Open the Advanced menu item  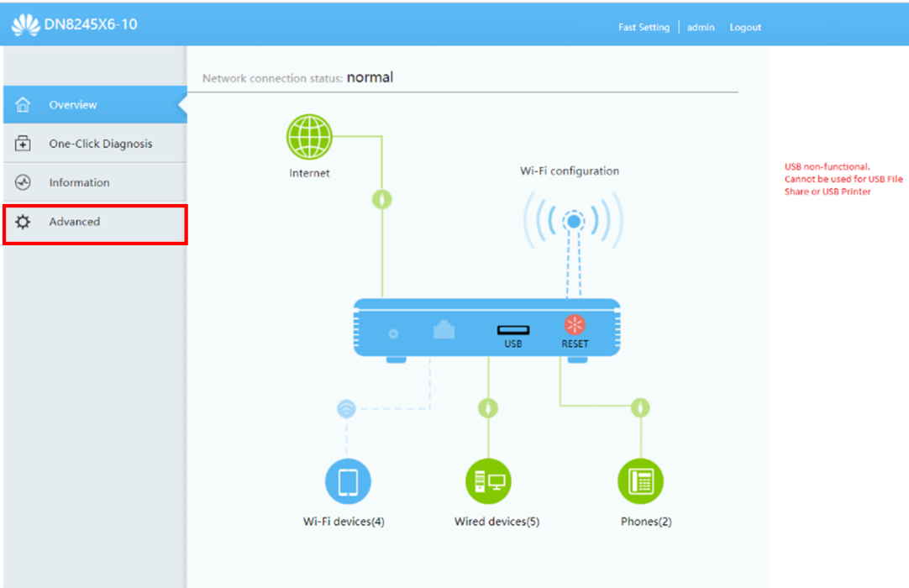pos(75,222)
